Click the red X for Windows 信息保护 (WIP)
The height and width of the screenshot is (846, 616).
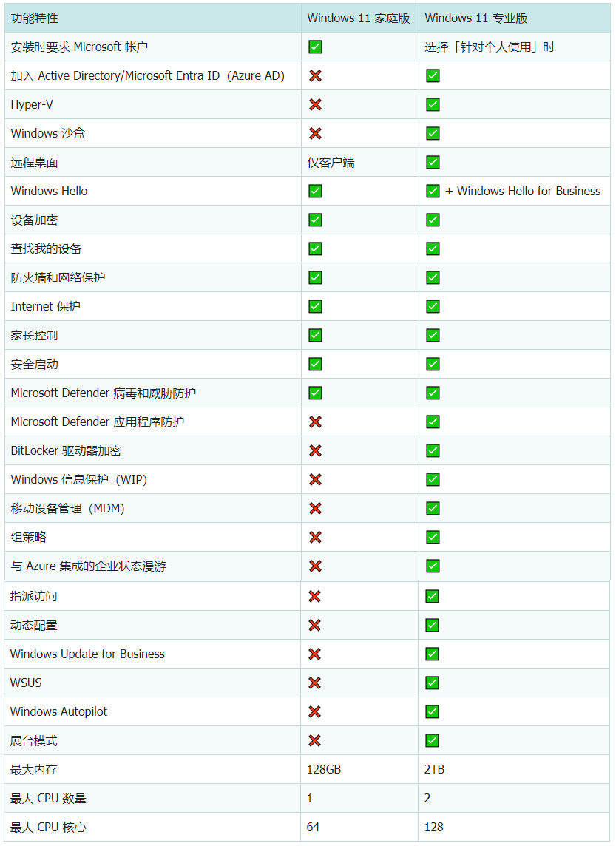[316, 480]
